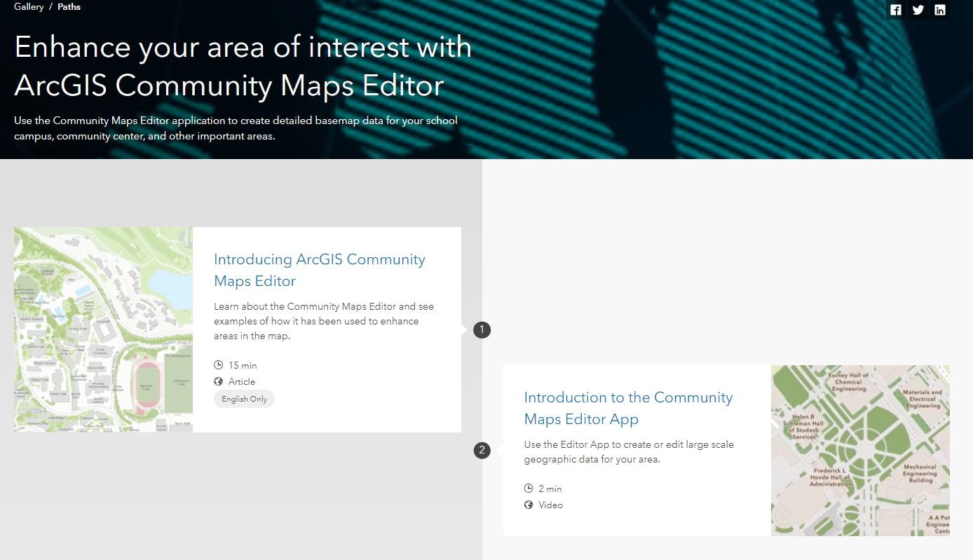Click the globe icon beside Article
The image size is (973, 560).
(218, 381)
